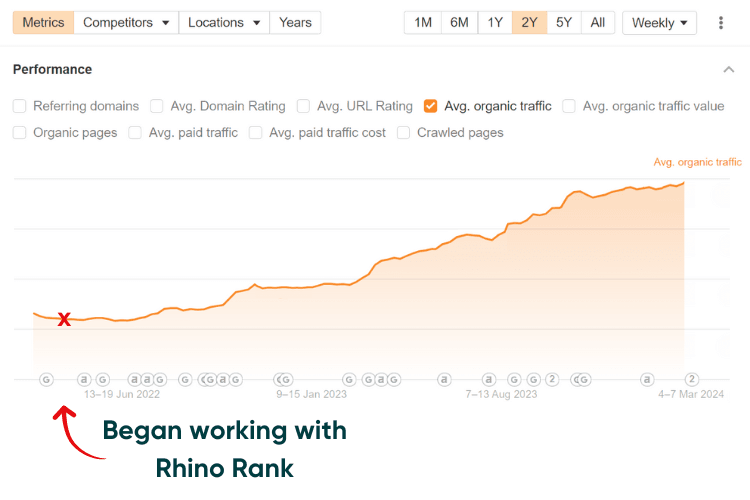Set time range to 5Y
750x500 pixels.
(564, 22)
